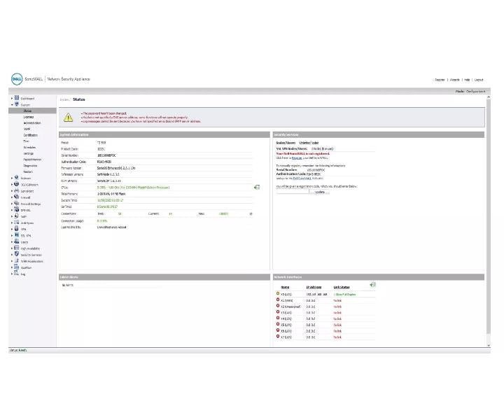Screen dimensions: 504x420
Task: Click the High Availability icon in the sidebar
Action: pyautogui.click(x=17, y=248)
